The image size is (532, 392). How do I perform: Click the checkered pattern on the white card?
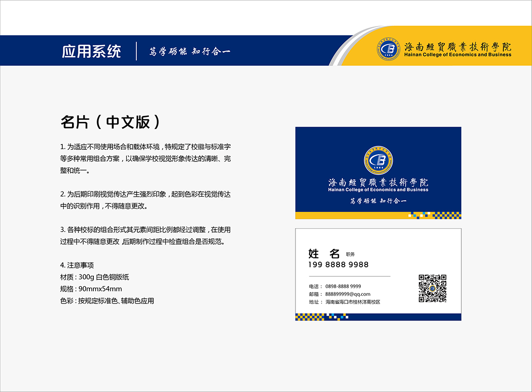point(322,317)
